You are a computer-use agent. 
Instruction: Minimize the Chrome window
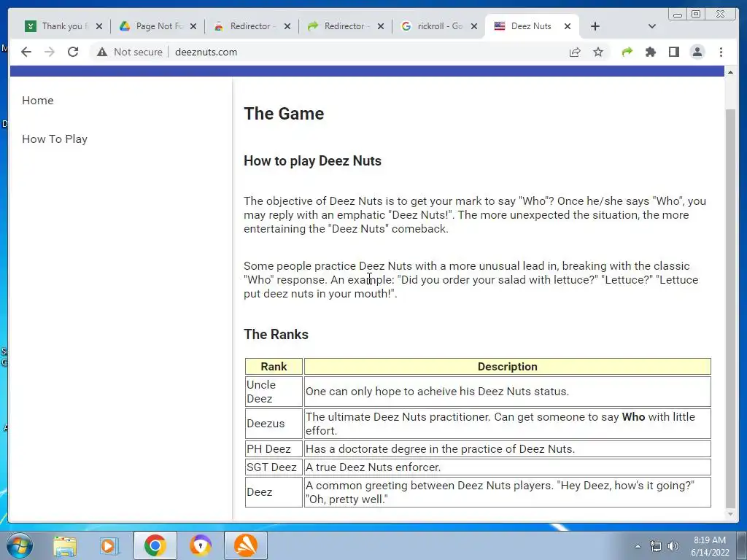click(x=678, y=14)
